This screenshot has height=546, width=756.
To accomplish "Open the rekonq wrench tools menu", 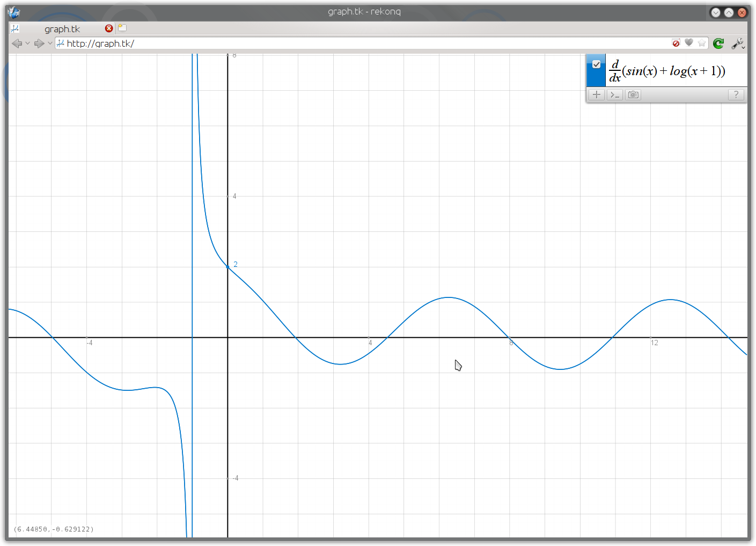I will (x=738, y=43).
